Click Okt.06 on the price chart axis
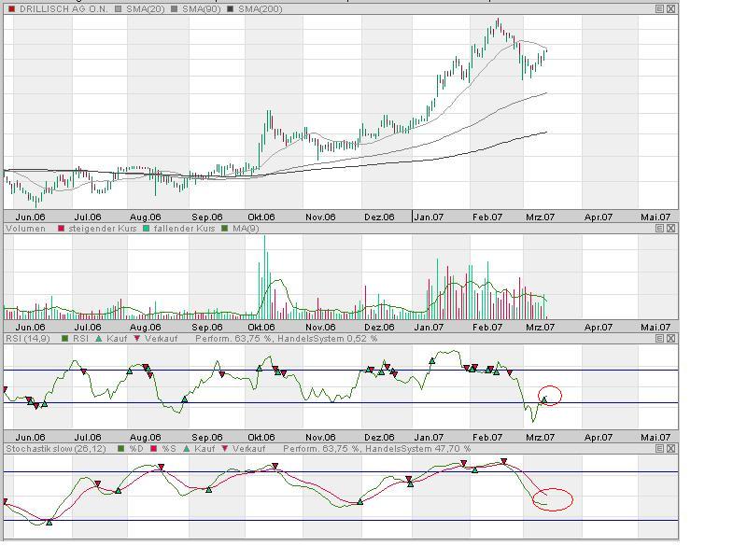Viewport: 747px width, 560px height. (261, 217)
